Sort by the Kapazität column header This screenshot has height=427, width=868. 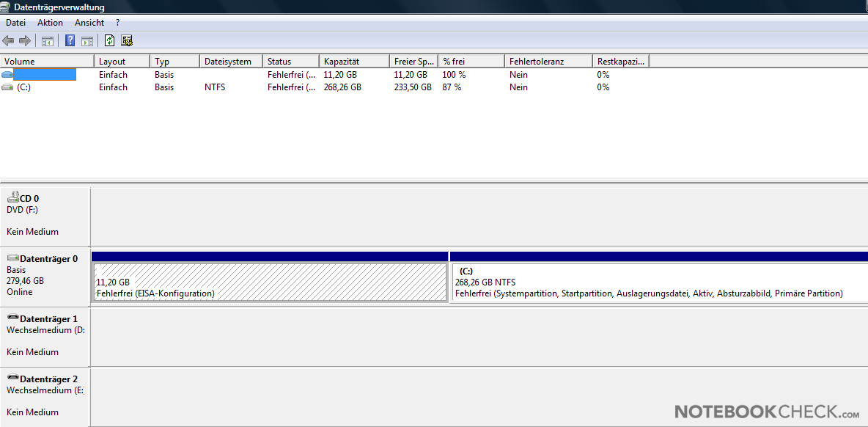pyautogui.click(x=354, y=62)
